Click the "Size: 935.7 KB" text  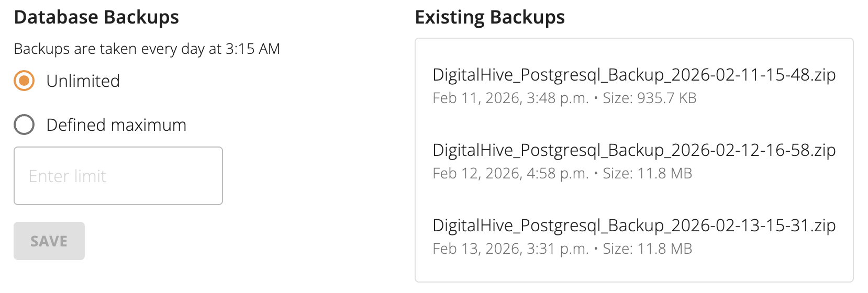click(649, 98)
